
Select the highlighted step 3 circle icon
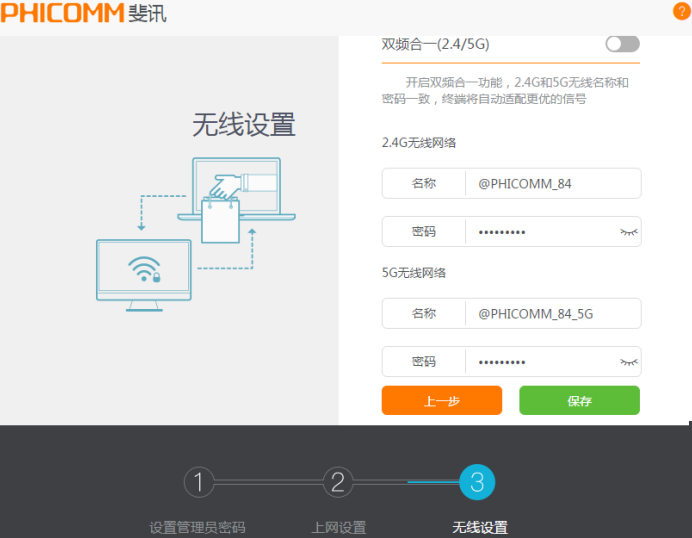(477, 483)
